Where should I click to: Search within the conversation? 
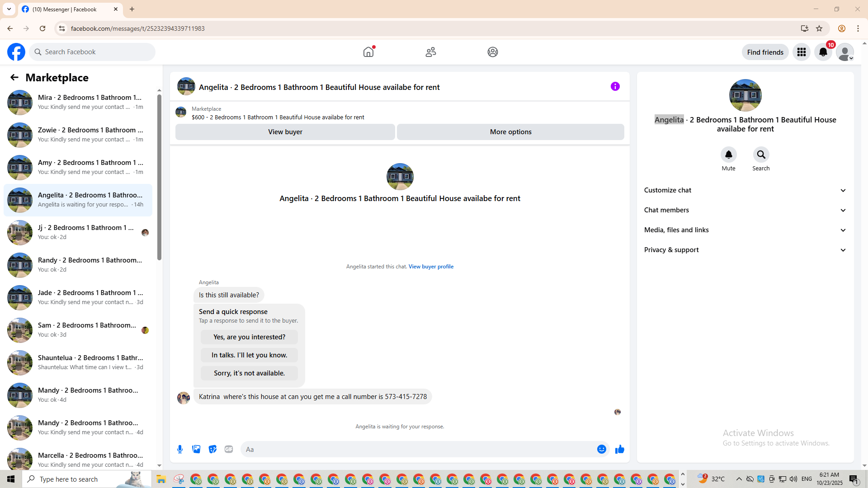(x=761, y=155)
